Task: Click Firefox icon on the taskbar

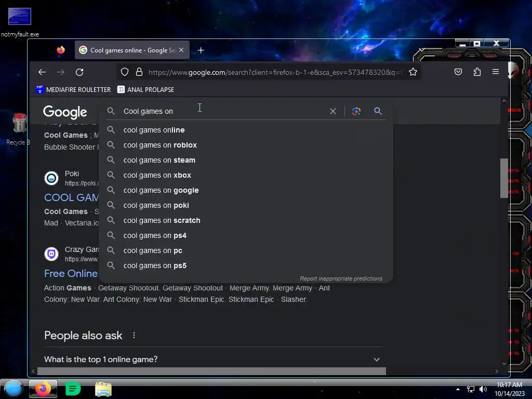Action: [43, 389]
